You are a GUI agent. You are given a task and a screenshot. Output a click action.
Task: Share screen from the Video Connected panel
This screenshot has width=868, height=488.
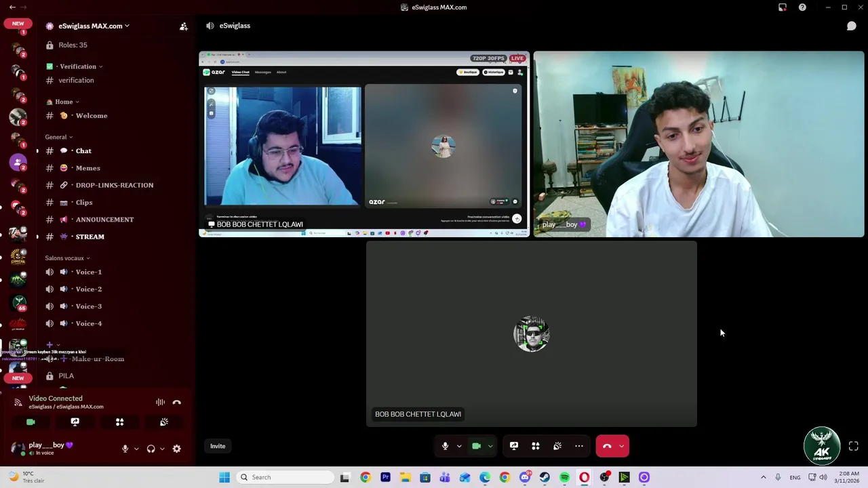tap(75, 422)
